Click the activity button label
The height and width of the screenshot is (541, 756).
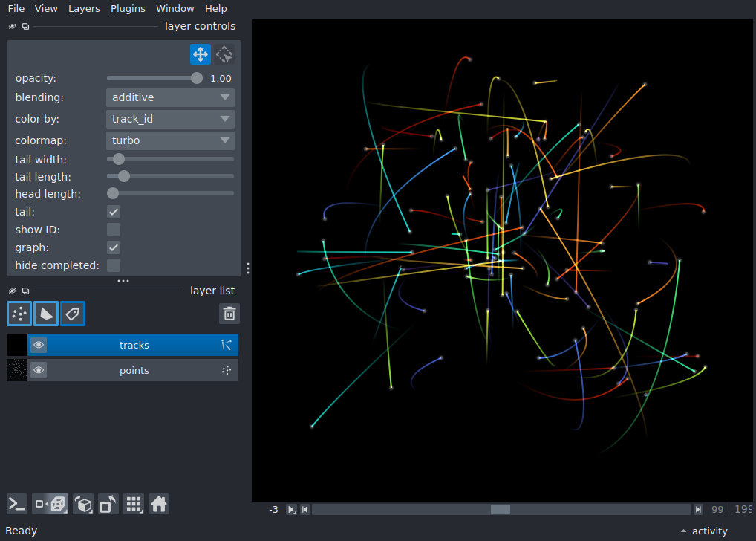(710, 531)
